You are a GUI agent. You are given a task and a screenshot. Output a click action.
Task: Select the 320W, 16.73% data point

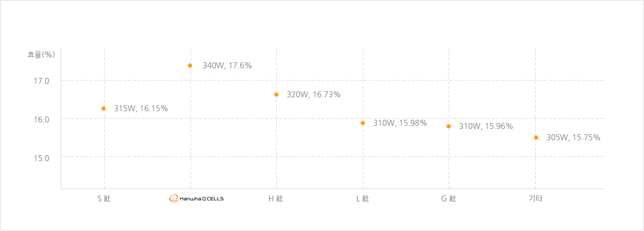point(276,95)
